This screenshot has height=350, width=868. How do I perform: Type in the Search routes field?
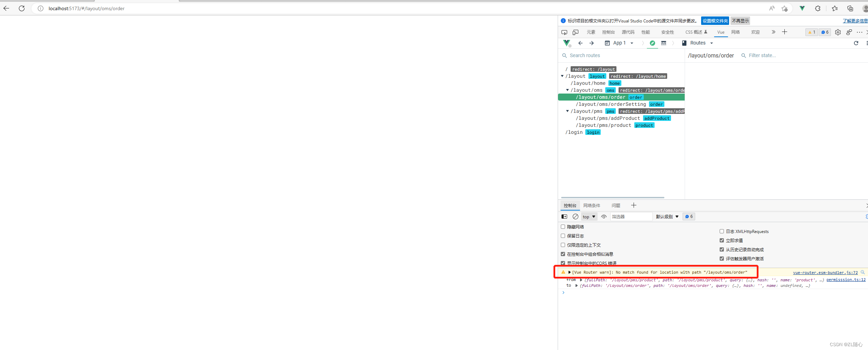595,55
